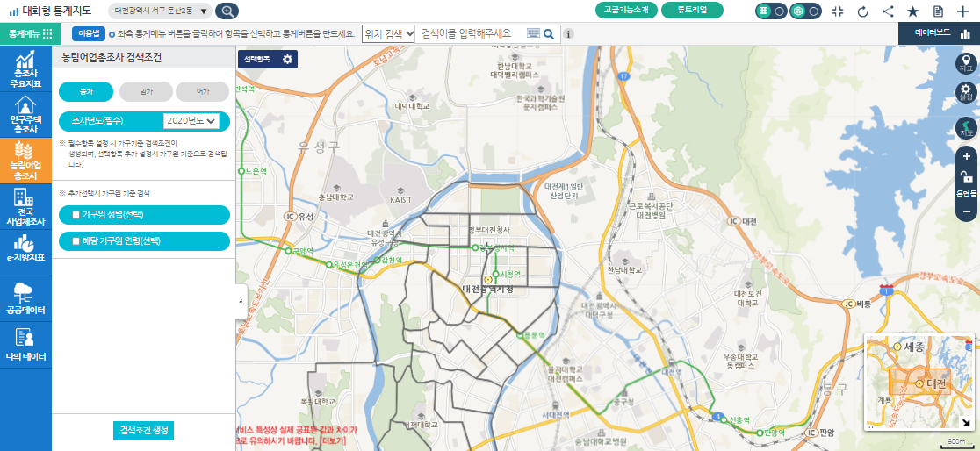The height and width of the screenshot is (451, 980).
Task: Click the 검색조건 생성 button
Action: click(x=144, y=430)
